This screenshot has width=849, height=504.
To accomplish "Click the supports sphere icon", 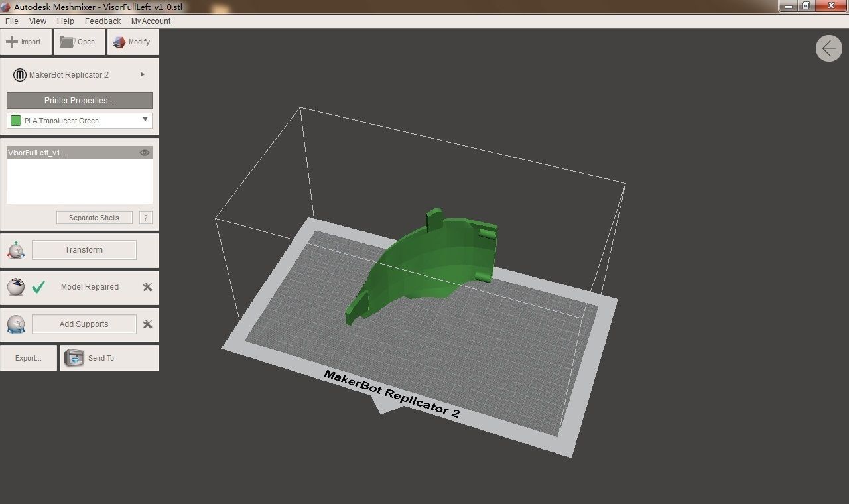I will (16, 324).
